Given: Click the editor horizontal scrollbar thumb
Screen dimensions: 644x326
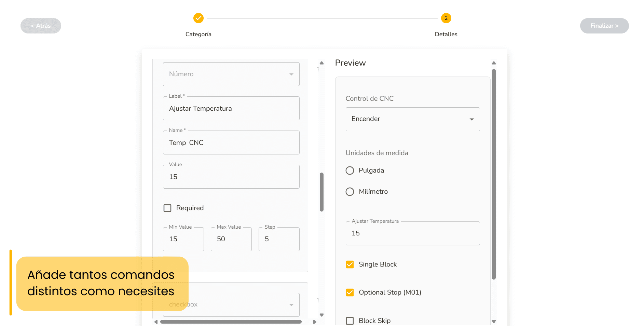Looking at the screenshot, I should tap(231, 322).
